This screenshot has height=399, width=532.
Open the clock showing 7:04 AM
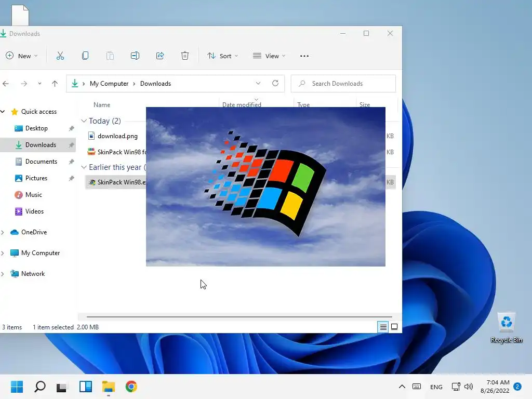click(495, 387)
